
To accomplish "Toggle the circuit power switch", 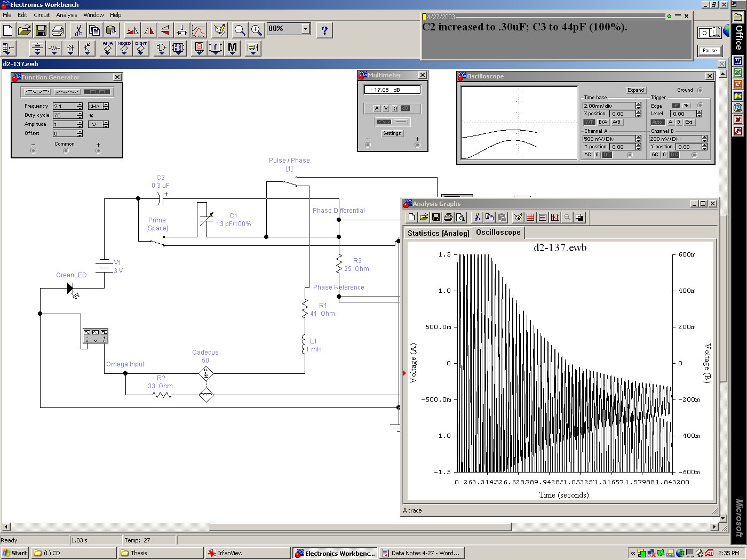I will click(710, 33).
